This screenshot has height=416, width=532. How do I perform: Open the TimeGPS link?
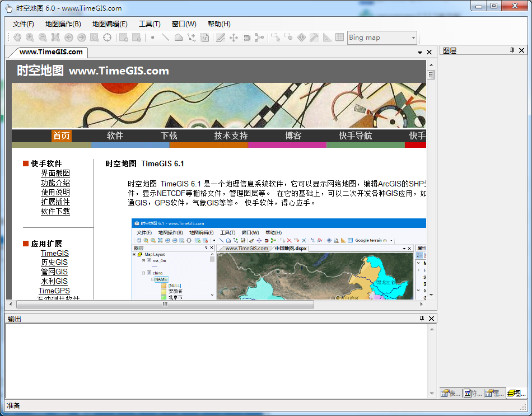pos(54,291)
